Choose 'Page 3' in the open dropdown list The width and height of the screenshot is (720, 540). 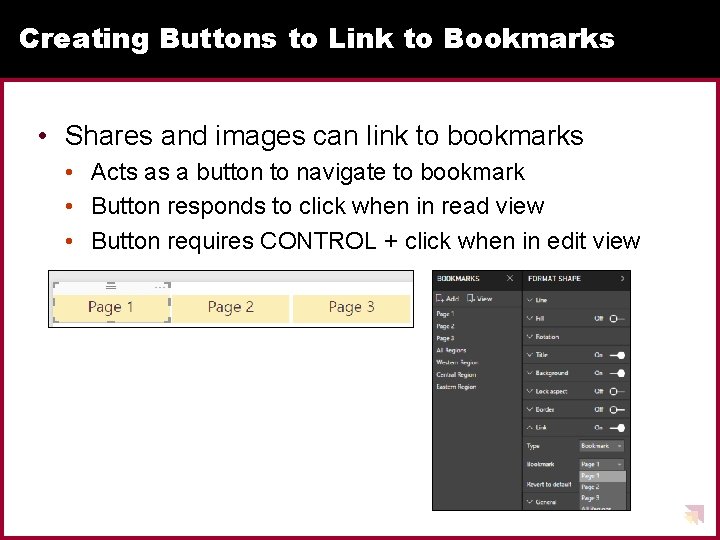click(x=602, y=498)
